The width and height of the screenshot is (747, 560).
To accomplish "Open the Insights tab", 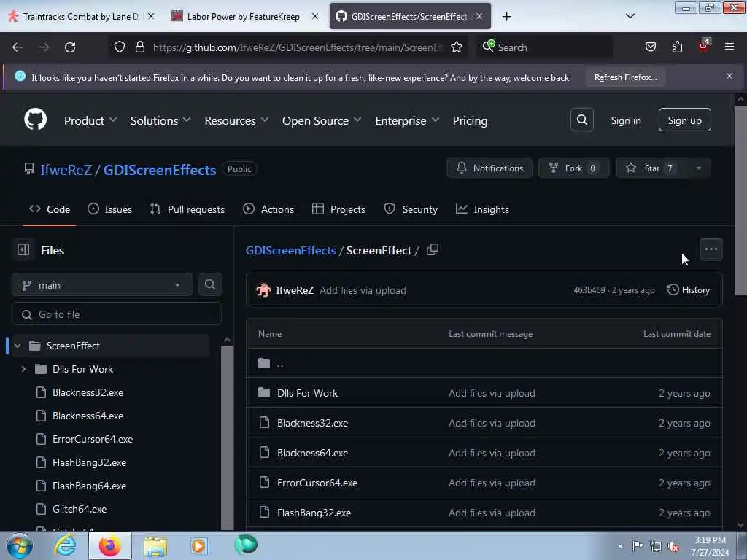I will coord(482,209).
